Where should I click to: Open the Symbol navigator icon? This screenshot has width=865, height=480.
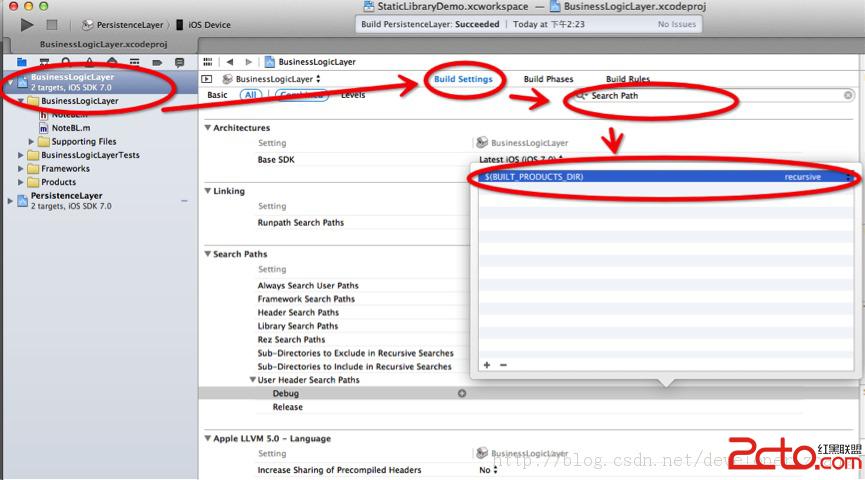(44, 62)
